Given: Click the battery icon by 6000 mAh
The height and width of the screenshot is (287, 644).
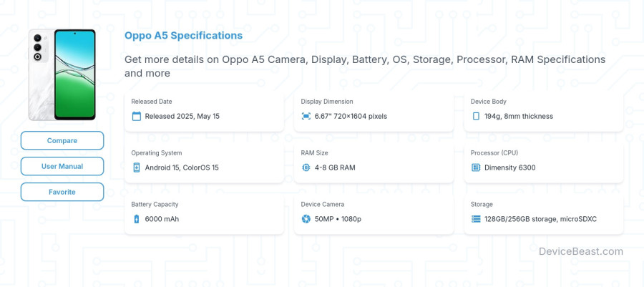Looking at the screenshot, I should click(x=137, y=219).
